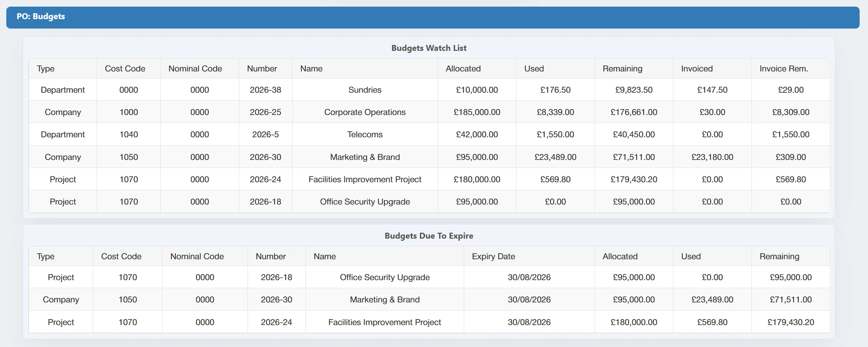Click the £8,309.00 invoice remaining value
868x347 pixels.
click(x=791, y=112)
